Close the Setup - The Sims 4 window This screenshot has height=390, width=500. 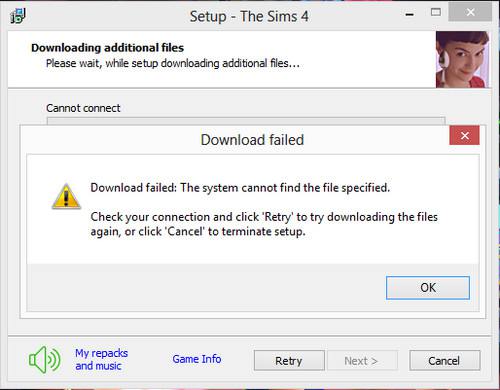tap(470, 12)
